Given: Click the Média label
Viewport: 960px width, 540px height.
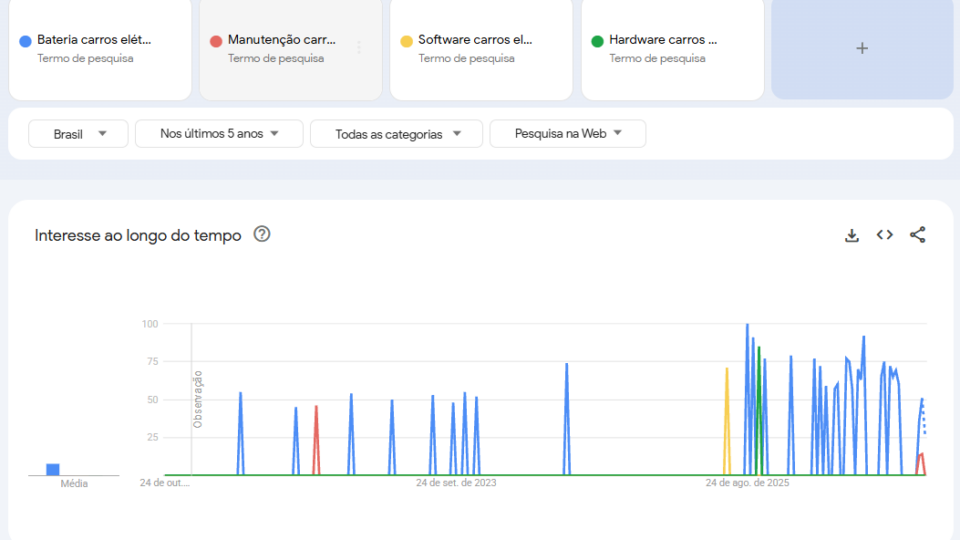Looking at the screenshot, I should tap(74, 484).
